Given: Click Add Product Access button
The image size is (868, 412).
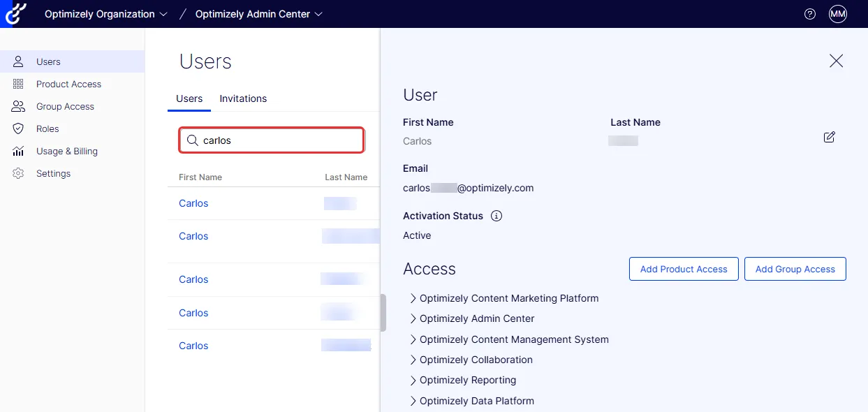Looking at the screenshot, I should click(x=684, y=269).
